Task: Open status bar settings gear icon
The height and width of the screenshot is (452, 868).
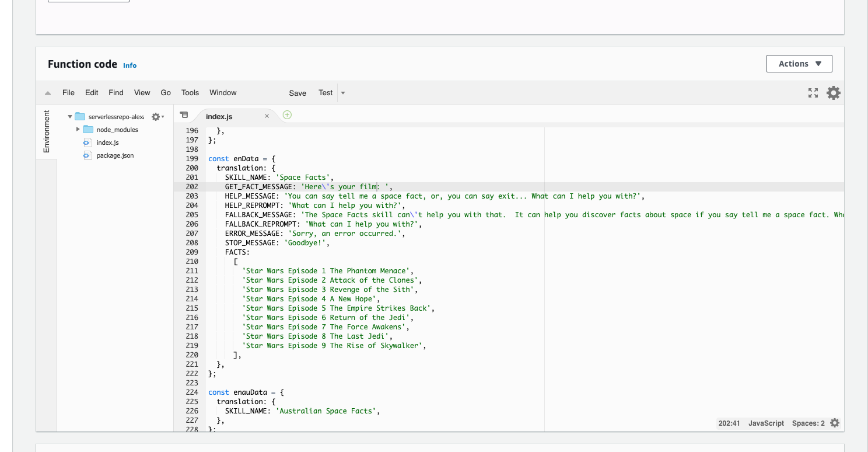Action: (x=835, y=423)
